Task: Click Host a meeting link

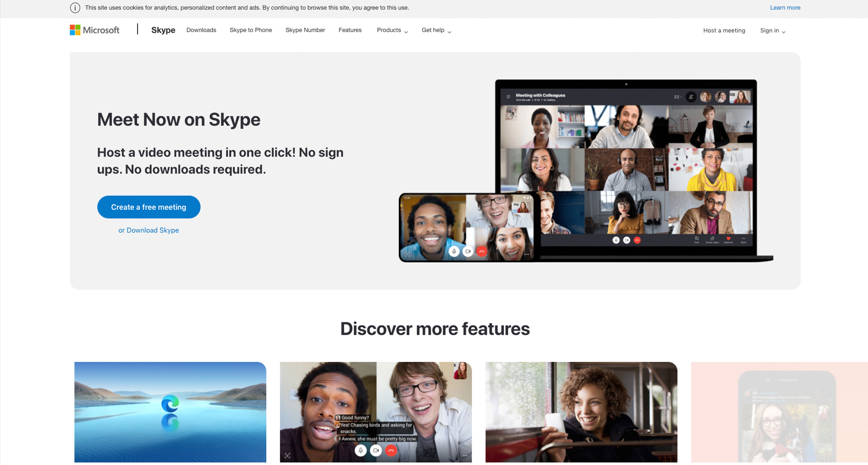Action: coord(724,30)
